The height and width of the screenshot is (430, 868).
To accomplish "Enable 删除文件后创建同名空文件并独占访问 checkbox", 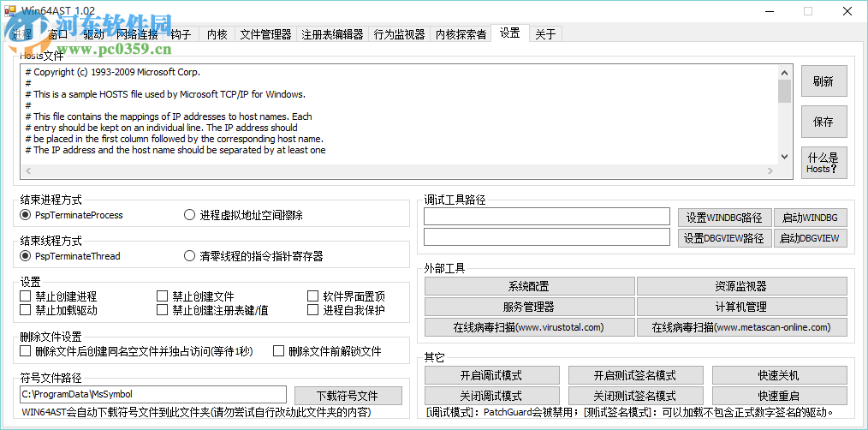I will (136, 351).
